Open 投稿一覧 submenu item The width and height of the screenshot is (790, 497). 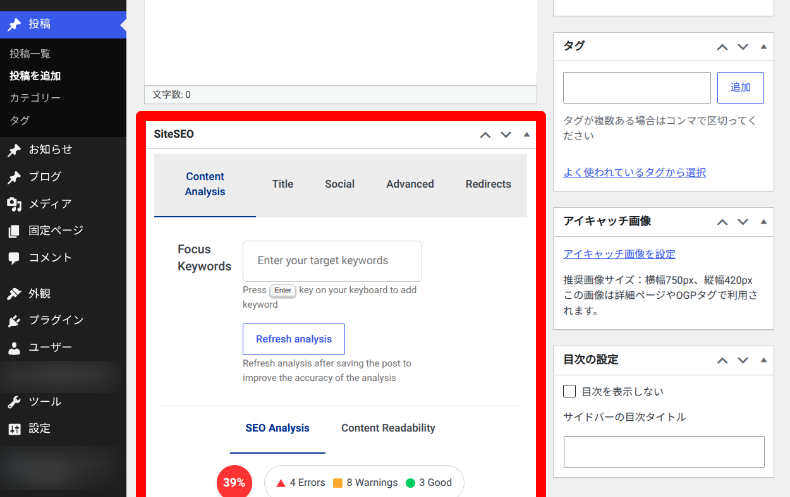pos(30,53)
